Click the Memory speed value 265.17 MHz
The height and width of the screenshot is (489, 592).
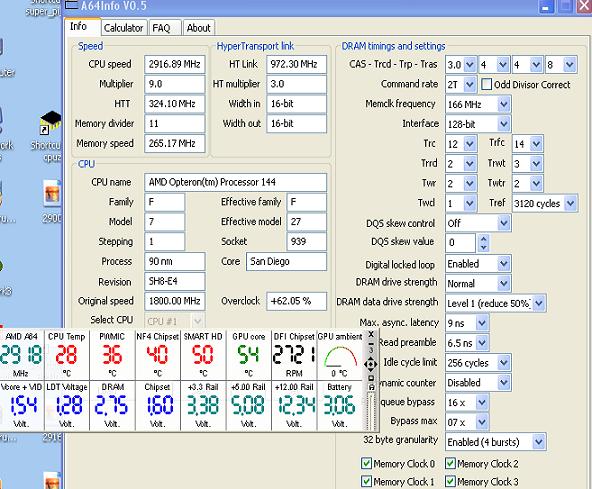[x=175, y=143]
